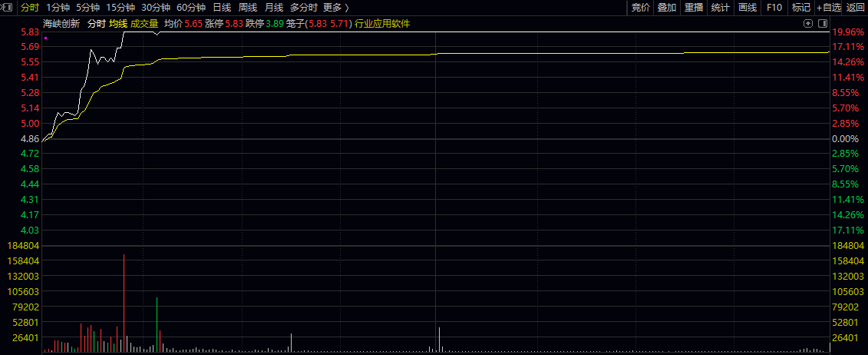Click the 19.96% label on right axis
The height and width of the screenshot is (355, 868).
coord(848,32)
